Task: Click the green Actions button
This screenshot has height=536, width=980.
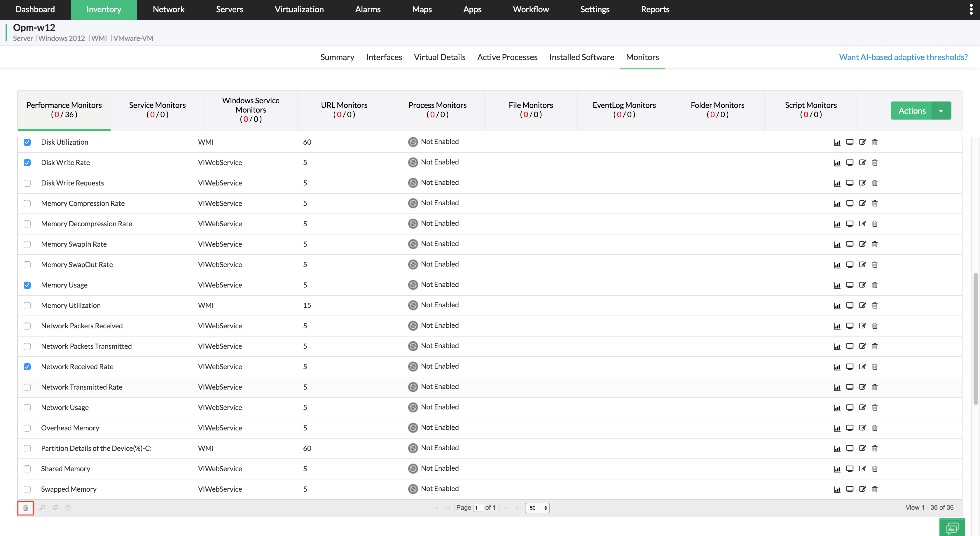Action: [911, 111]
